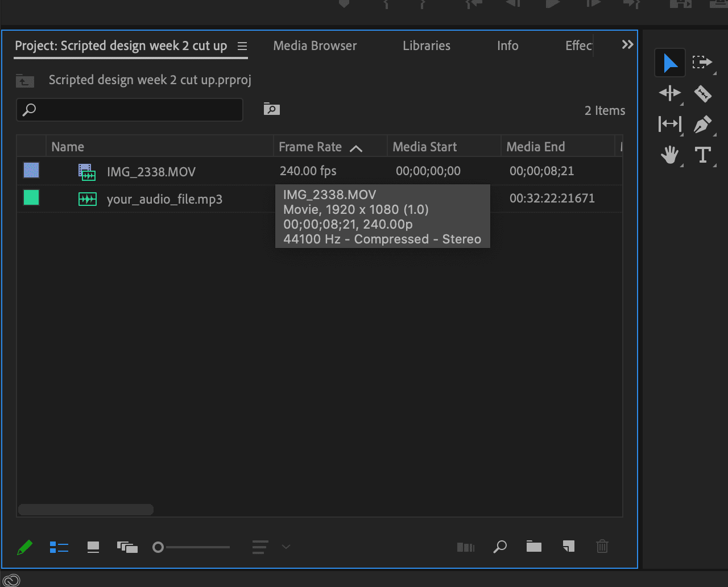Screen dimensions: 728x587
Task: Click the Media End value 00:32:22:21671
Action: click(552, 199)
